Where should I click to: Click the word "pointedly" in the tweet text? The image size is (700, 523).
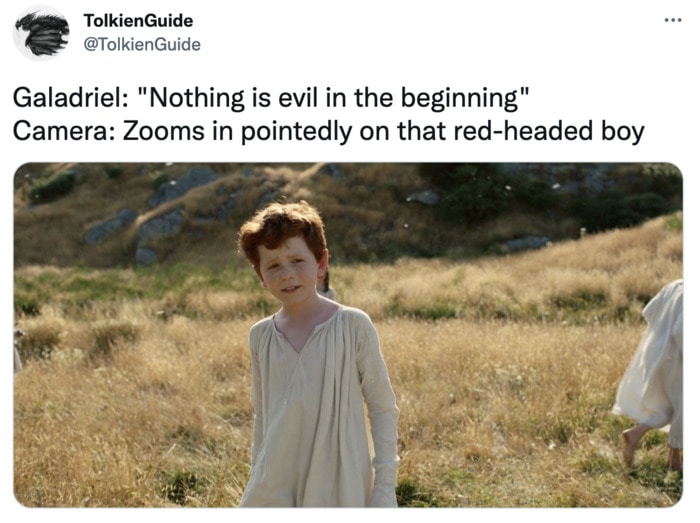tap(298, 133)
